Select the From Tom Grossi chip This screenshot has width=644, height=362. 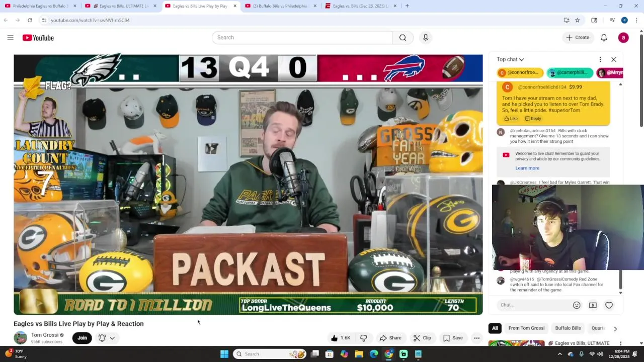pyautogui.click(x=526, y=328)
